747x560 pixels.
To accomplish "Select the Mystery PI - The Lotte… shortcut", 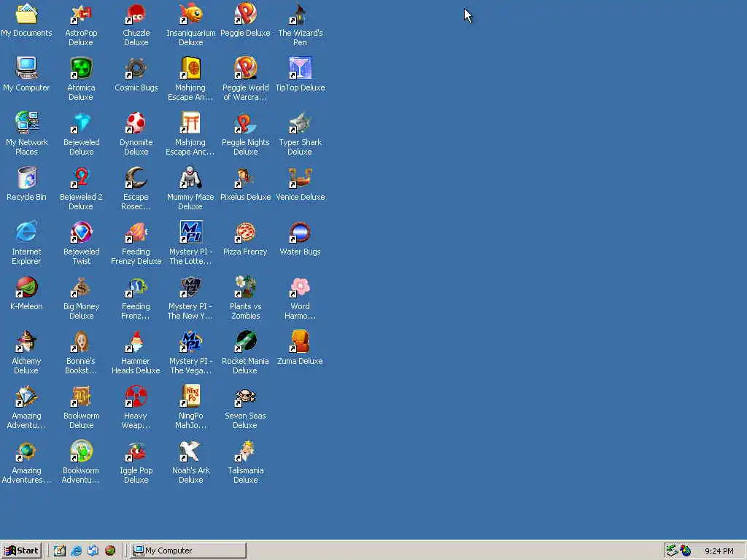I will point(190,244).
